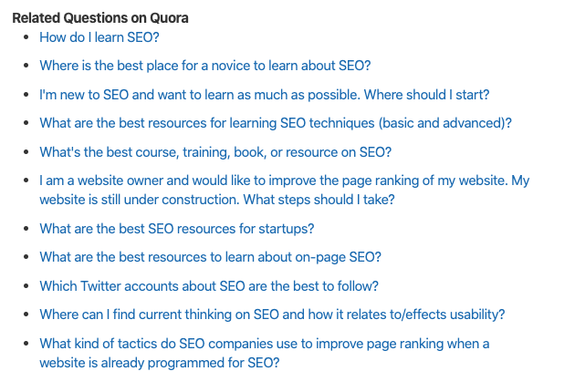575x392 pixels.
Task: Open 'I am a website owner' question
Action: pos(285,181)
